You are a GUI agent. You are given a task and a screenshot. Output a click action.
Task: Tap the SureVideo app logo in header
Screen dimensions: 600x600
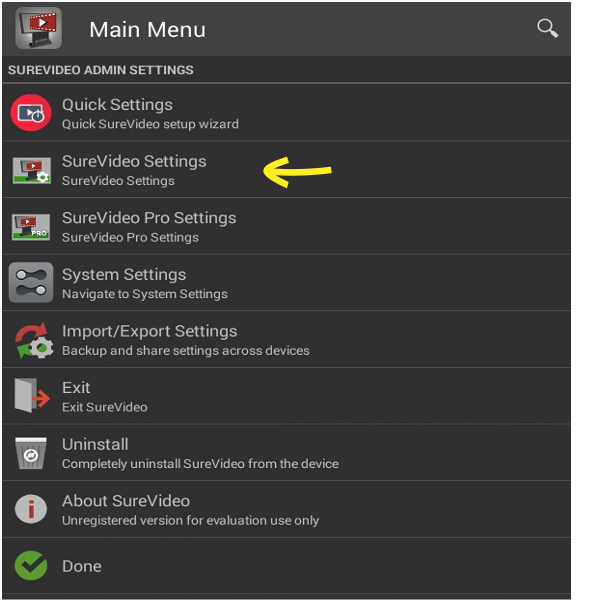[x=38, y=28]
